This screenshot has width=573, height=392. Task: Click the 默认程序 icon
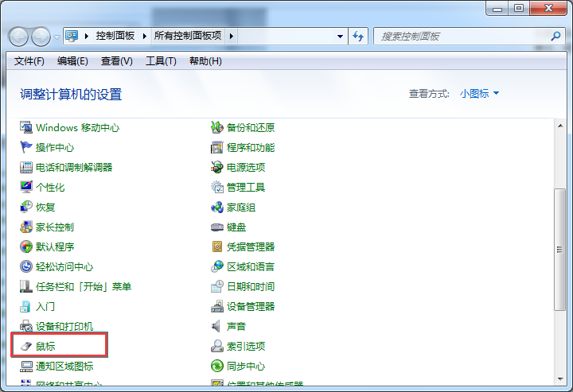click(x=26, y=247)
